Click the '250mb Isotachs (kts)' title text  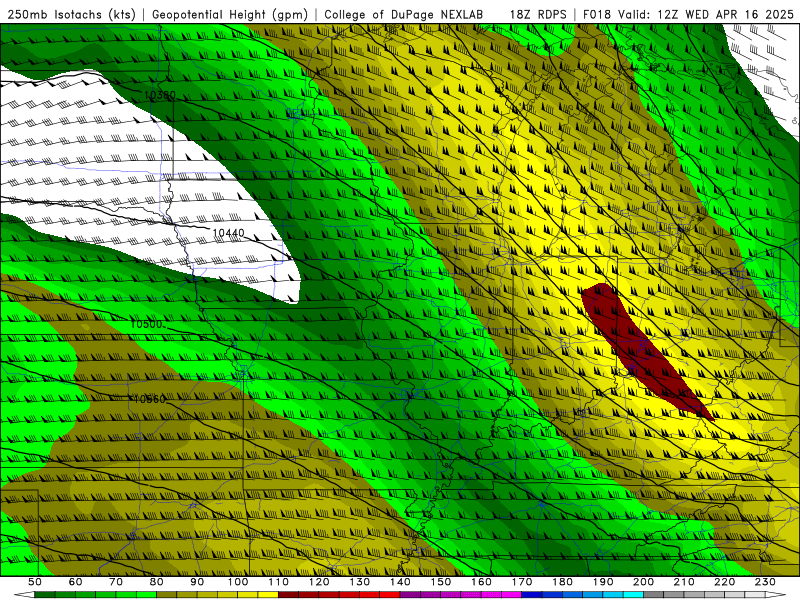[x=71, y=15]
